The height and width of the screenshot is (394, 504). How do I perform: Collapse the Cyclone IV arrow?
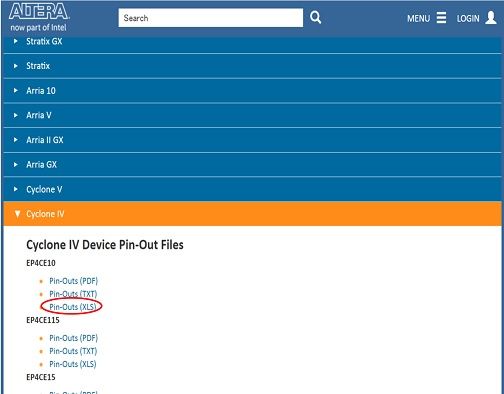(x=17, y=214)
